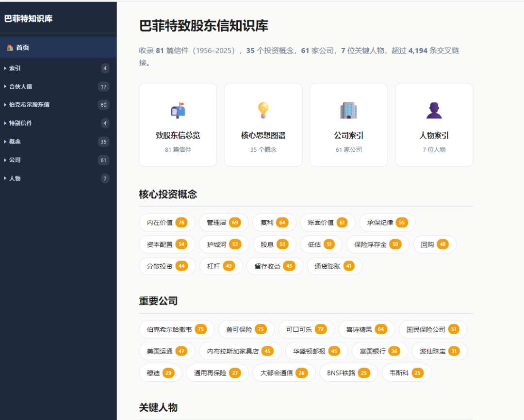Expand the 特别信件 section arrow

(5, 123)
